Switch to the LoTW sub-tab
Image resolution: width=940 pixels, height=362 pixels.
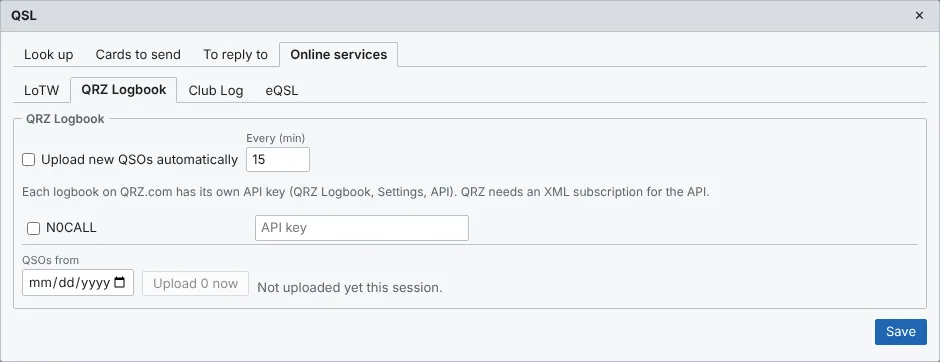(41, 90)
